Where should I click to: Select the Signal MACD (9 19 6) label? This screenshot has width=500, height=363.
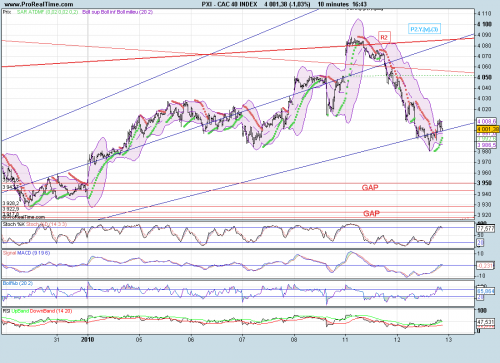[x=26, y=253]
